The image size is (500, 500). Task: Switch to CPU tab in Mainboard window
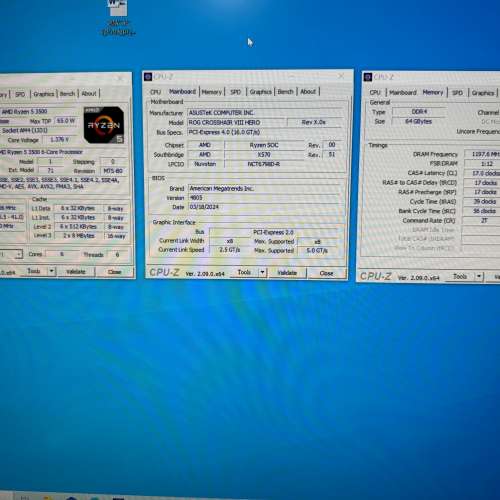(x=155, y=92)
